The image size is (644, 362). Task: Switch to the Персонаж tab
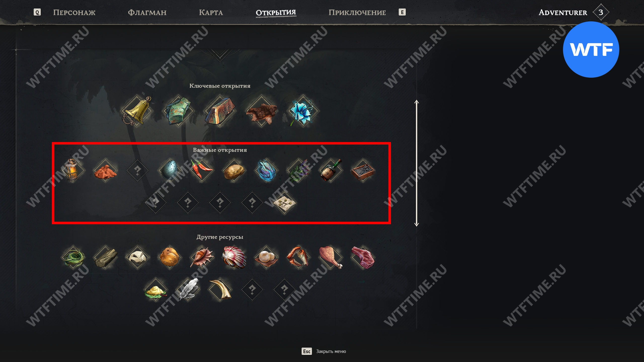(x=74, y=12)
